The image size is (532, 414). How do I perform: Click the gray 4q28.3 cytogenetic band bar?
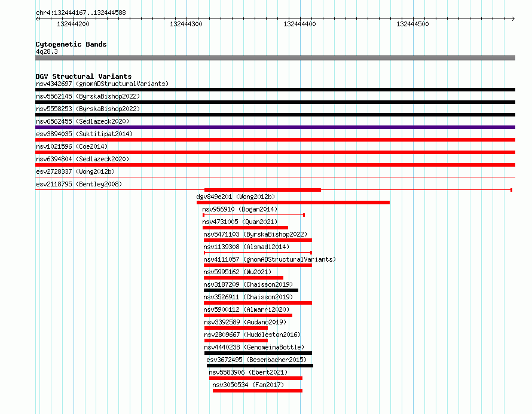pos(275,58)
